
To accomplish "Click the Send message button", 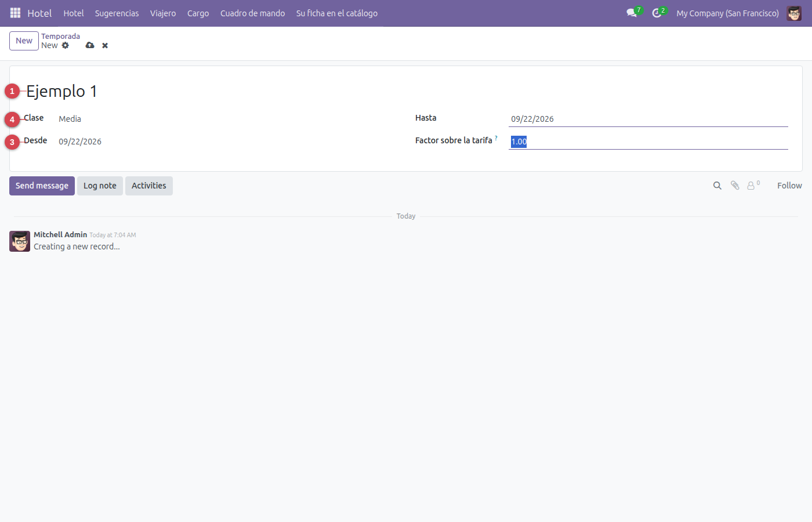I will click(42, 186).
